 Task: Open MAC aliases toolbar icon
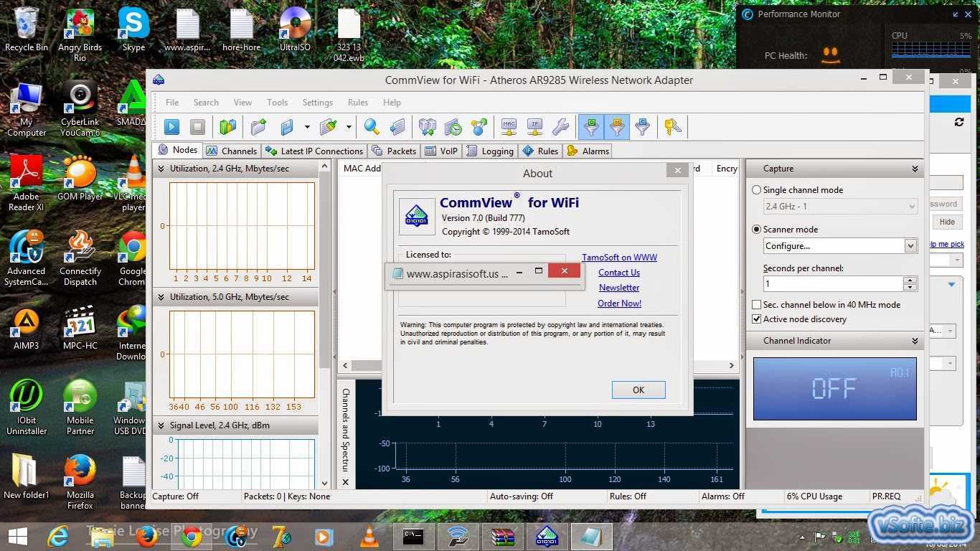click(509, 127)
